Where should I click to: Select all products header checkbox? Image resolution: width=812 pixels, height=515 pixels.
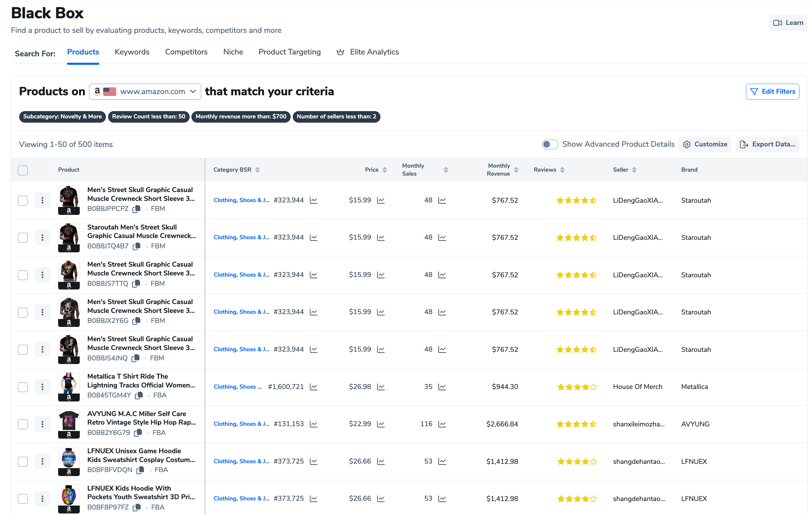point(23,170)
